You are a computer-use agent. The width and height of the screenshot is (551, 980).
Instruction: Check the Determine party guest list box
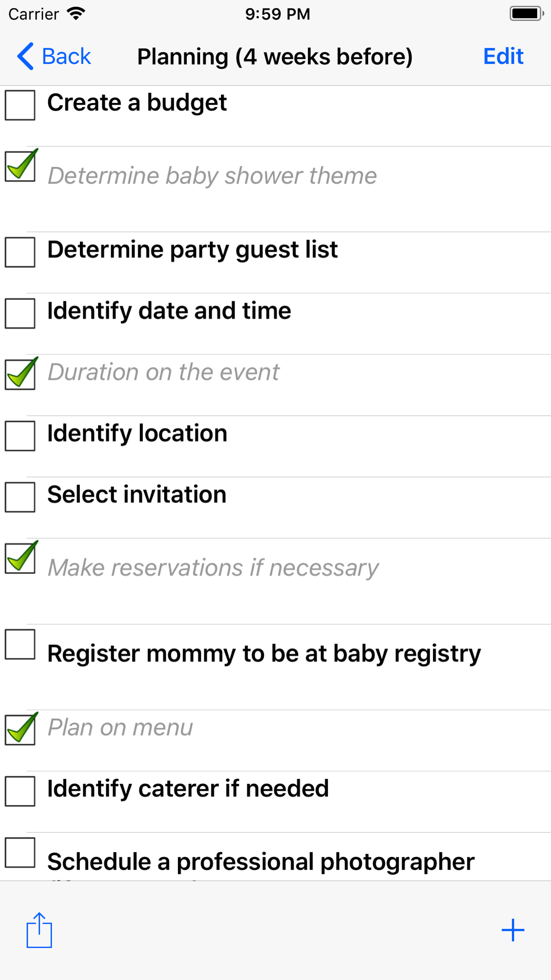20,252
